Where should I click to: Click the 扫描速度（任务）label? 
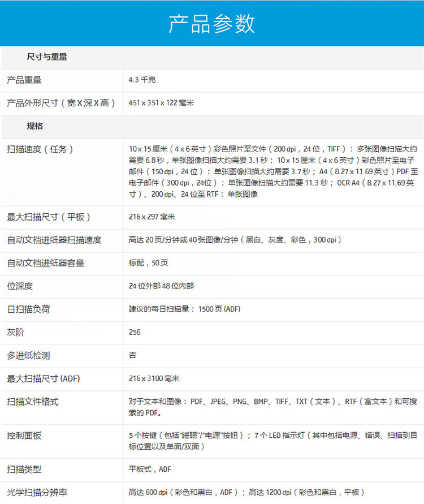pos(40,149)
